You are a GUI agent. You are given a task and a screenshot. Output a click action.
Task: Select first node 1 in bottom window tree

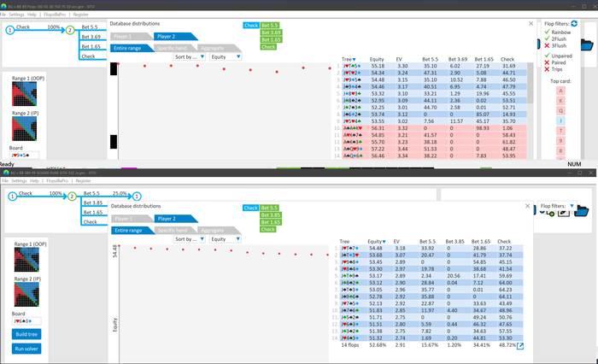pyautogui.click(x=13, y=197)
